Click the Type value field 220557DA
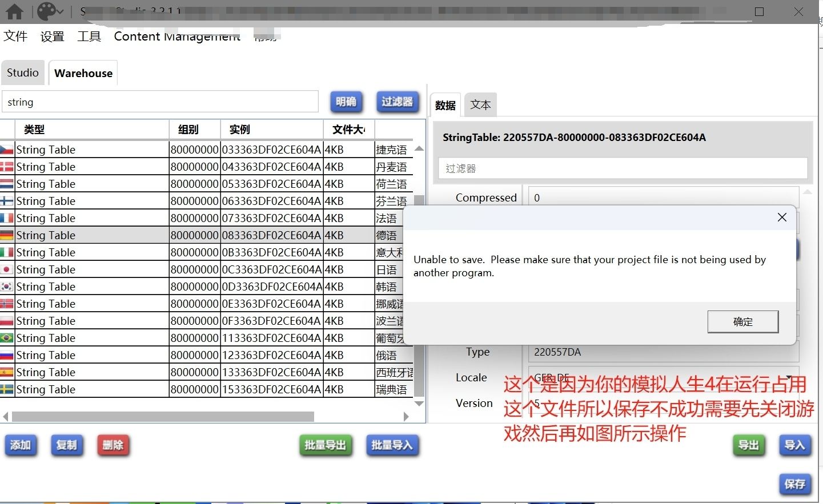This screenshot has width=823, height=504. [663, 352]
